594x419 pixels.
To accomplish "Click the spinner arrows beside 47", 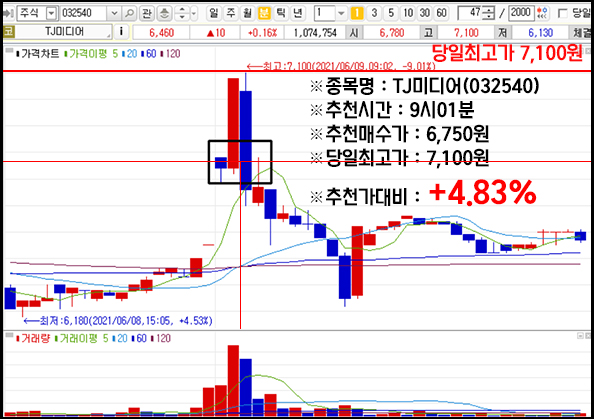I will point(489,14).
